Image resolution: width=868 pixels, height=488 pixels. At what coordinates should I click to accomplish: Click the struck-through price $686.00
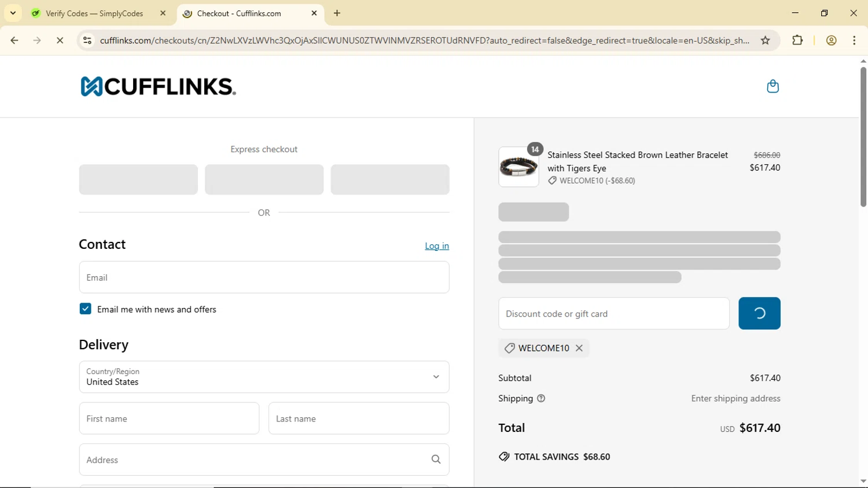pos(767,155)
